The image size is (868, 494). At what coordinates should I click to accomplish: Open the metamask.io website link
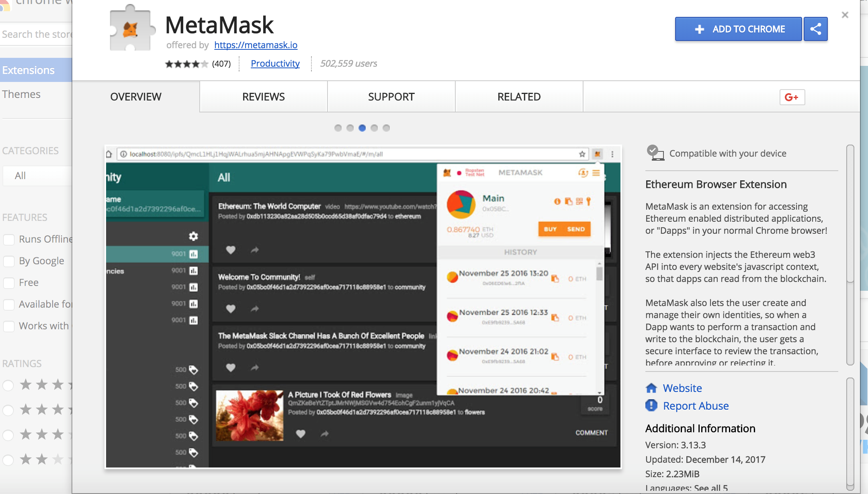(256, 45)
